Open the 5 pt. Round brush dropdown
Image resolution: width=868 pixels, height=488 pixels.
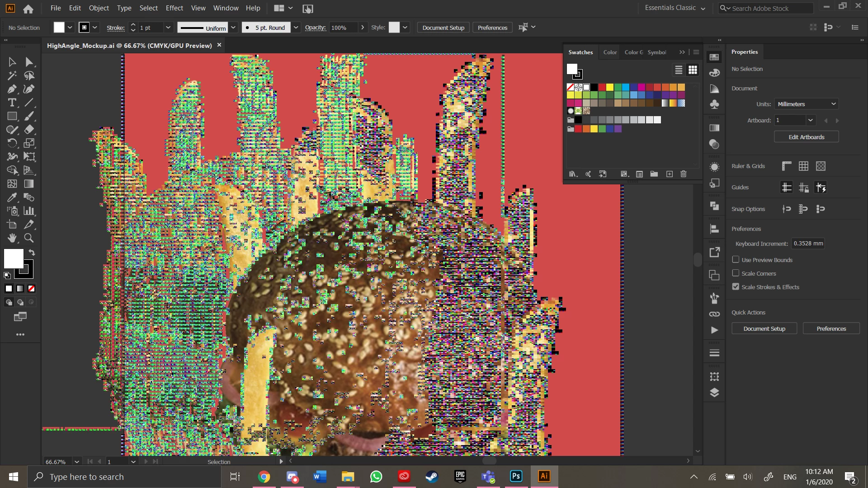[296, 28]
